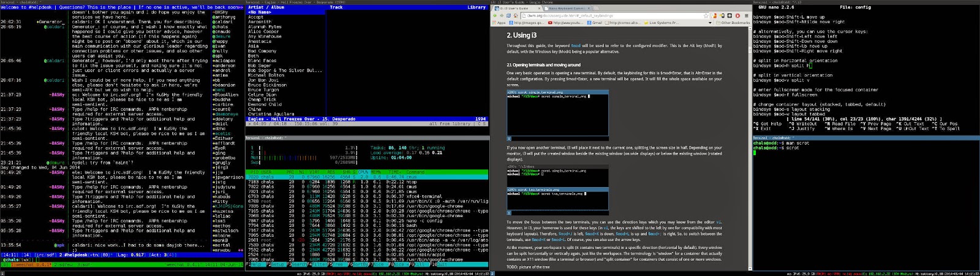980x276 pixels.
Task: Click htop Load average text
Action: pos(407,153)
